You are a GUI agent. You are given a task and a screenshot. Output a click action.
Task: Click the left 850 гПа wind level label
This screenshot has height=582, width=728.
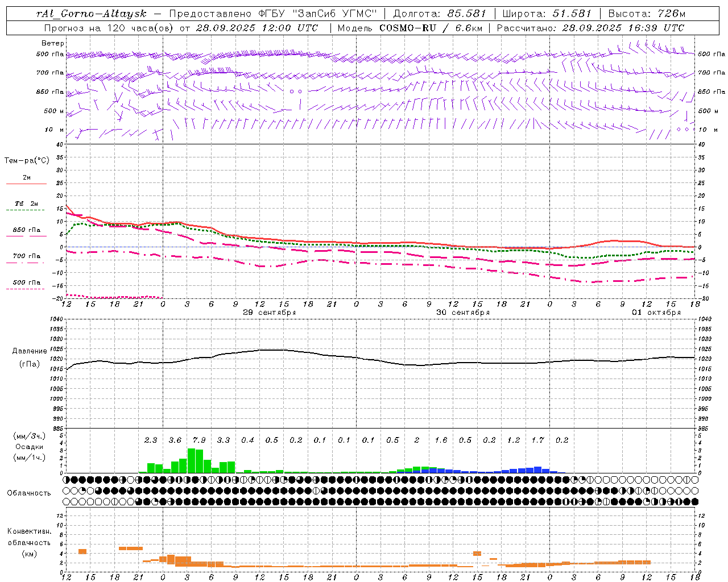click(x=50, y=92)
